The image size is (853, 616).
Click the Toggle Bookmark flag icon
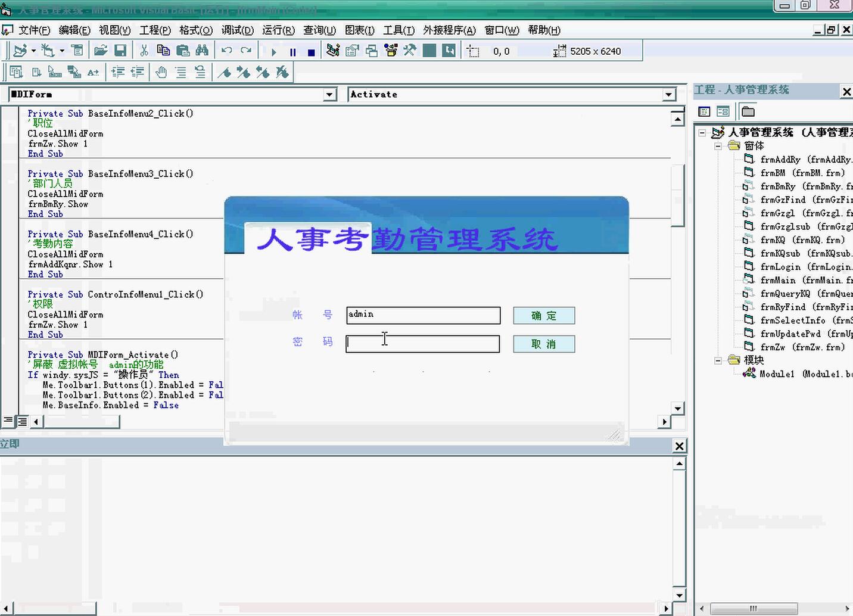pyautogui.click(x=225, y=72)
